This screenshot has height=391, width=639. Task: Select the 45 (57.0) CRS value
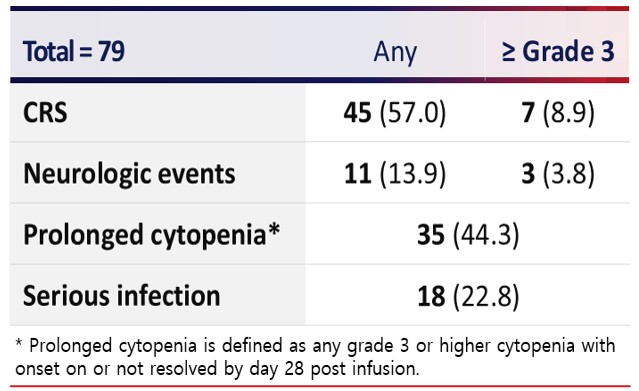click(395, 113)
